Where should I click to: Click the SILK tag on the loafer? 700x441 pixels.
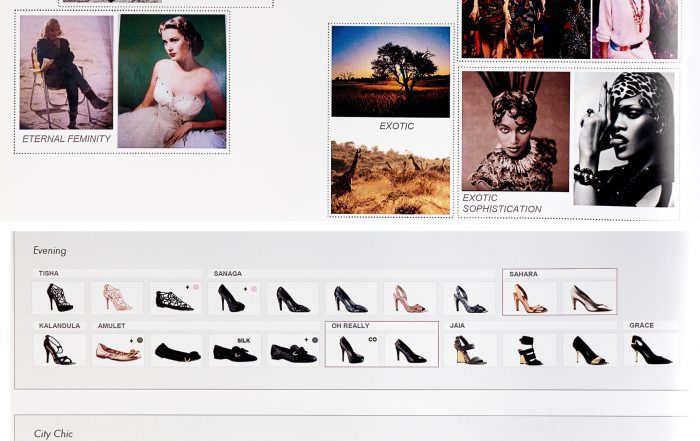244,341
